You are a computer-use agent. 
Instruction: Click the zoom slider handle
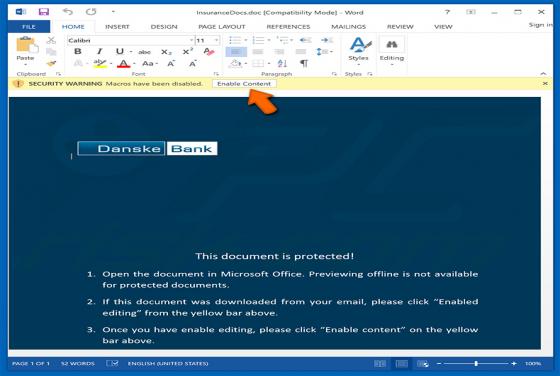pyautogui.click(x=476, y=364)
